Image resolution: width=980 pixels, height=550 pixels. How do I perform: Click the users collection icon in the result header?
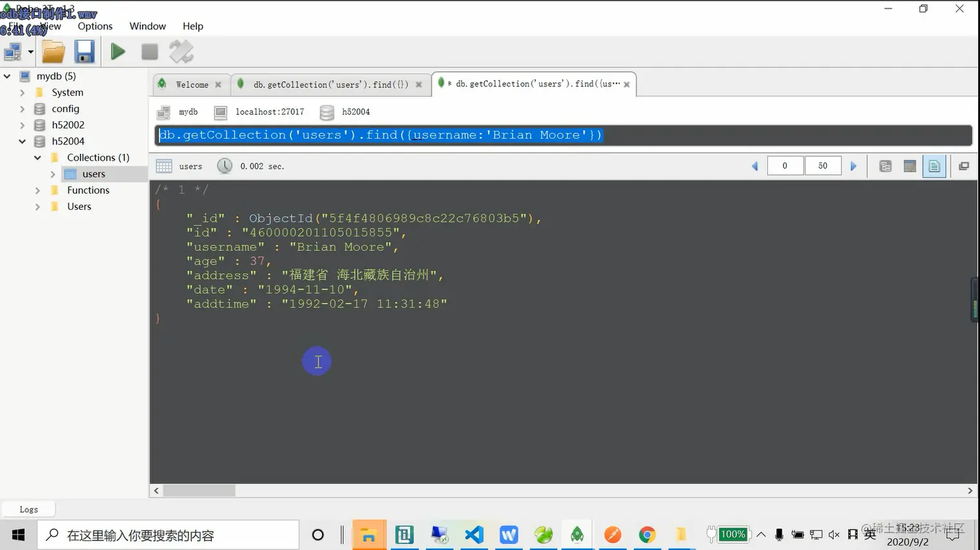coord(164,166)
